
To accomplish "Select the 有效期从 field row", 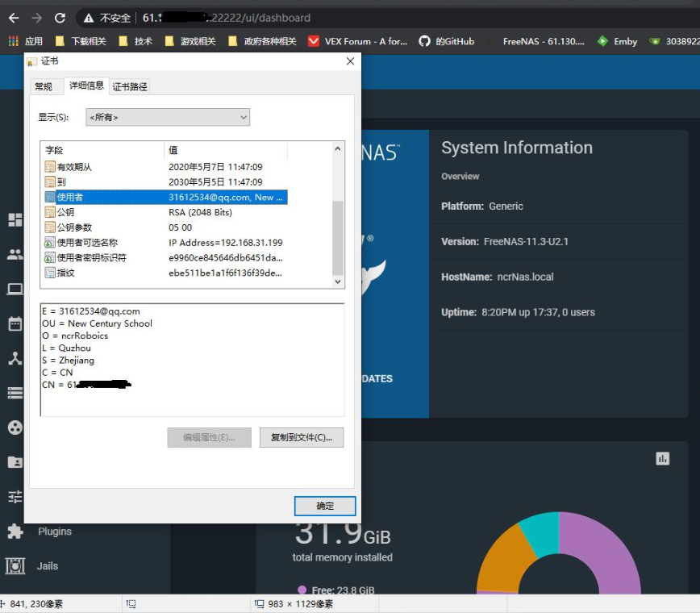I will (165, 167).
